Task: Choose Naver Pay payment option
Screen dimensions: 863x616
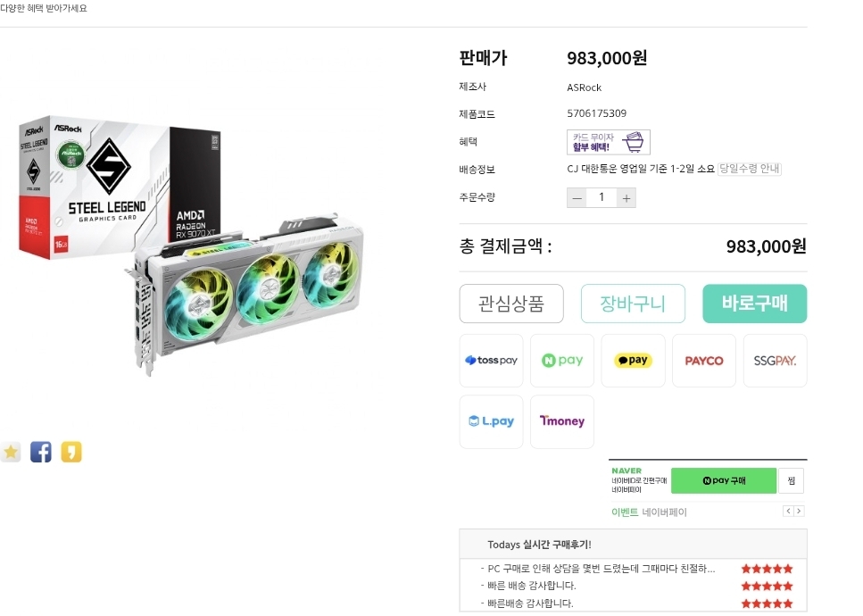Action: (562, 361)
